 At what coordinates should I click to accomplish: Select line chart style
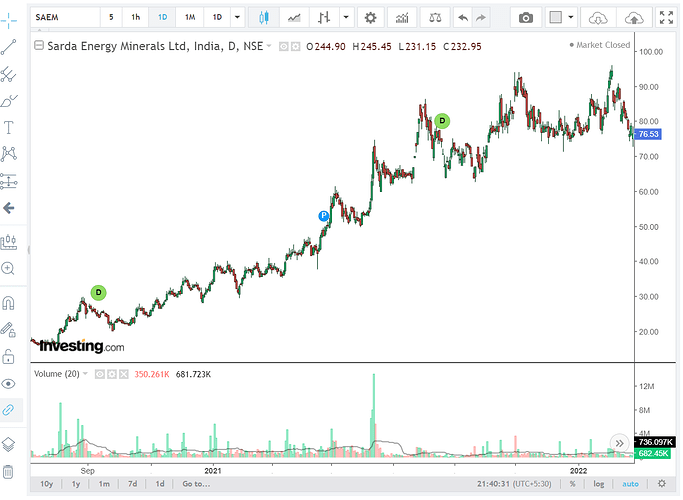point(294,17)
